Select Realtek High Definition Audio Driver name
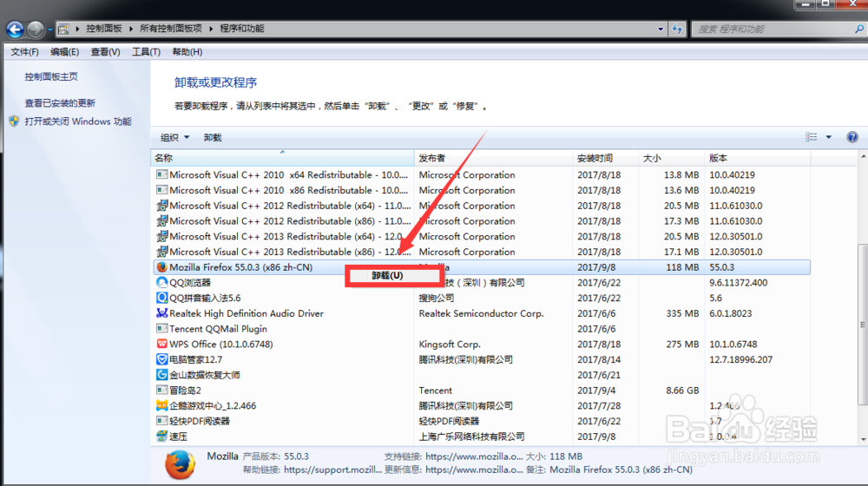Image resolution: width=868 pixels, height=486 pixels. (247, 313)
